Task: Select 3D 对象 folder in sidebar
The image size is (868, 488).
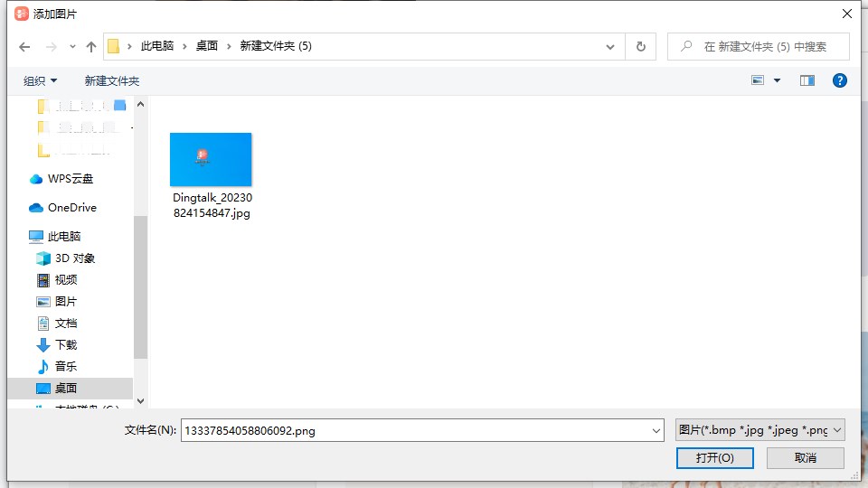Action: [x=74, y=258]
